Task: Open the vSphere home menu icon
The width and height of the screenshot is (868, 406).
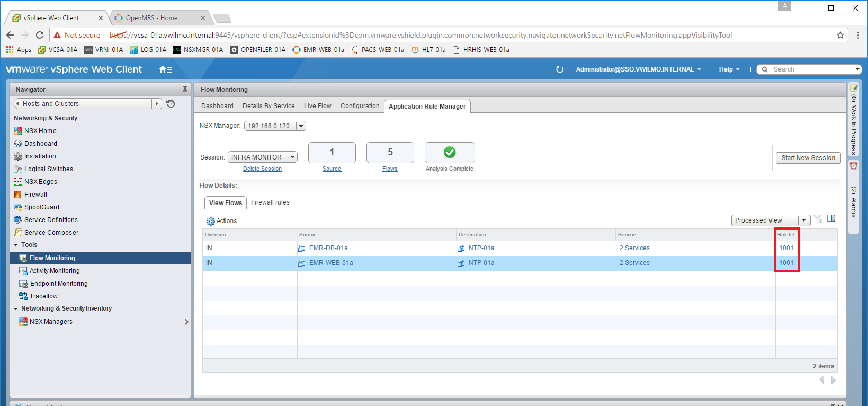Action: [x=166, y=69]
